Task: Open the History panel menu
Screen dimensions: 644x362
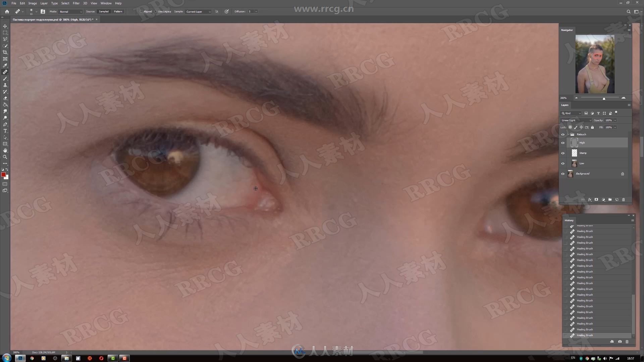Action: (x=633, y=220)
